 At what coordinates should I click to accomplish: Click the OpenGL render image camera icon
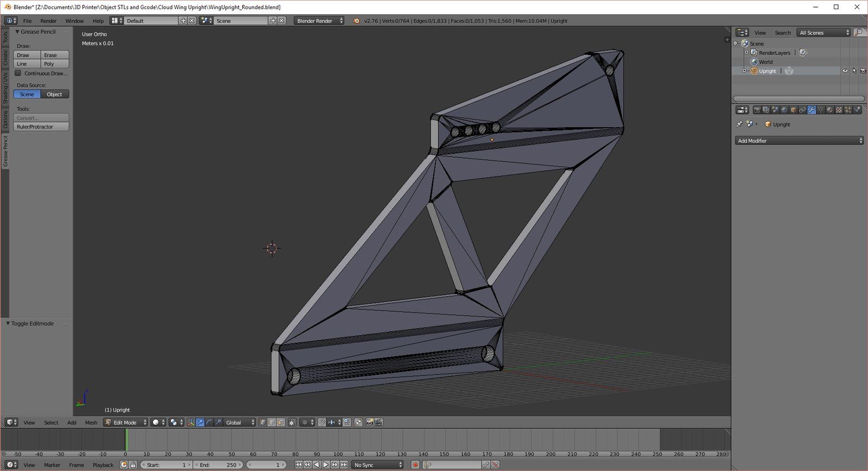[370, 422]
